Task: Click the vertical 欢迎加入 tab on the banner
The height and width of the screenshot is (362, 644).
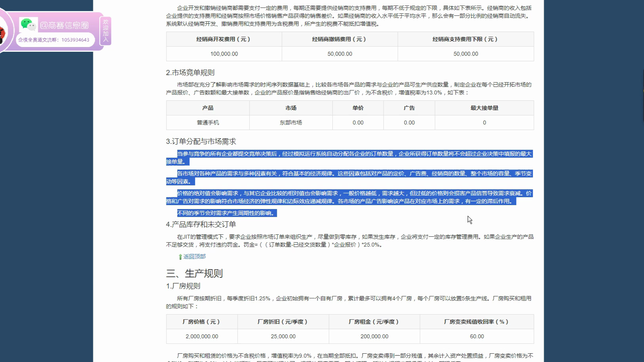Action: pos(105,31)
